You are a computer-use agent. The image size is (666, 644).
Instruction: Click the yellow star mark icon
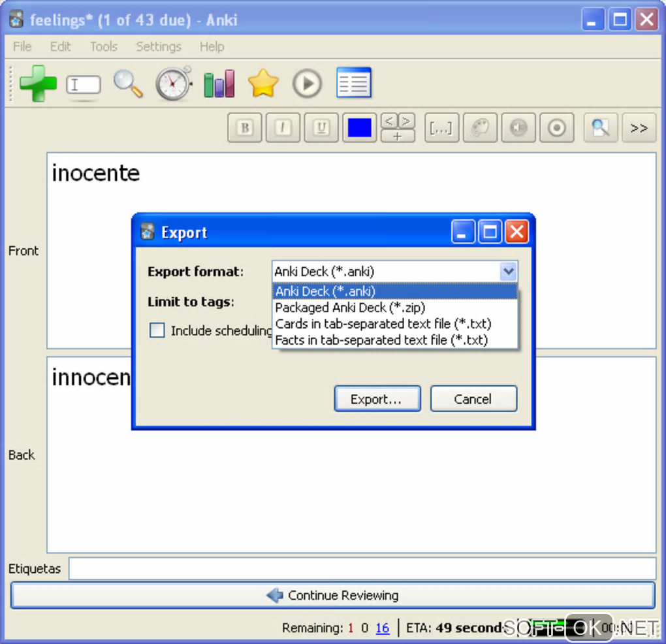click(x=263, y=83)
